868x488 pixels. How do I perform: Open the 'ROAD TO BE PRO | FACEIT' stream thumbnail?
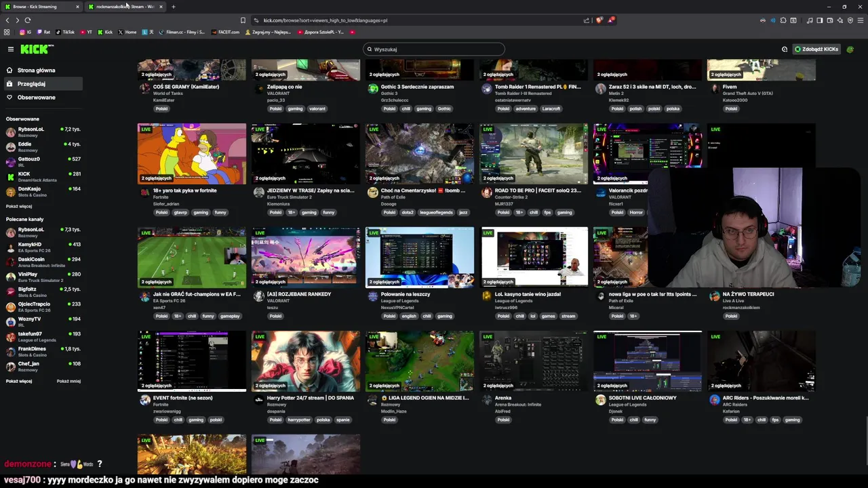pos(534,154)
